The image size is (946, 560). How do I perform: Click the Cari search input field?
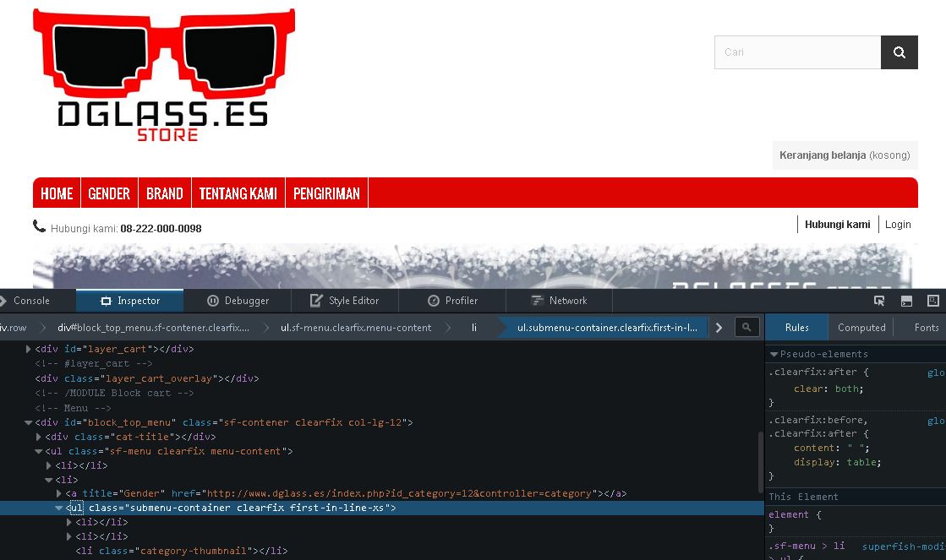point(797,52)
